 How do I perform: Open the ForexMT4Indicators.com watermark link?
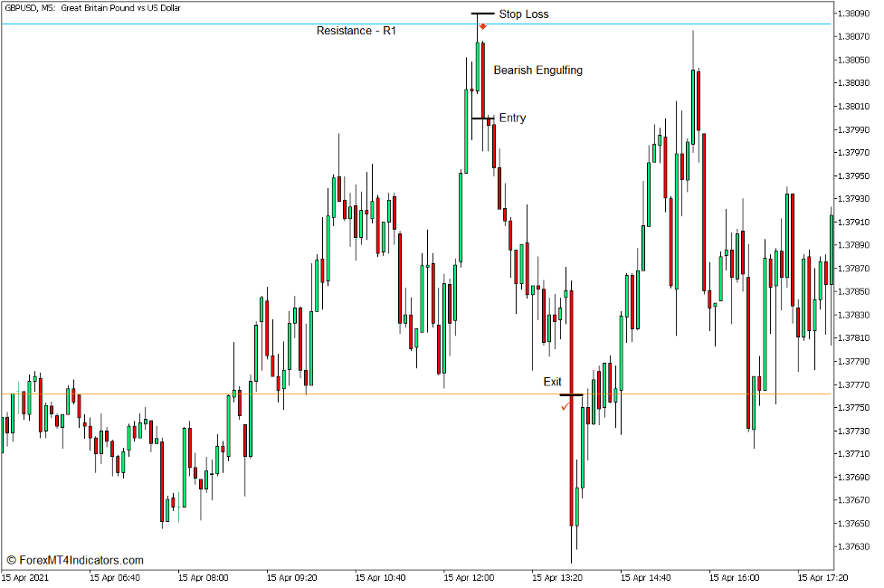coord(75,560)
